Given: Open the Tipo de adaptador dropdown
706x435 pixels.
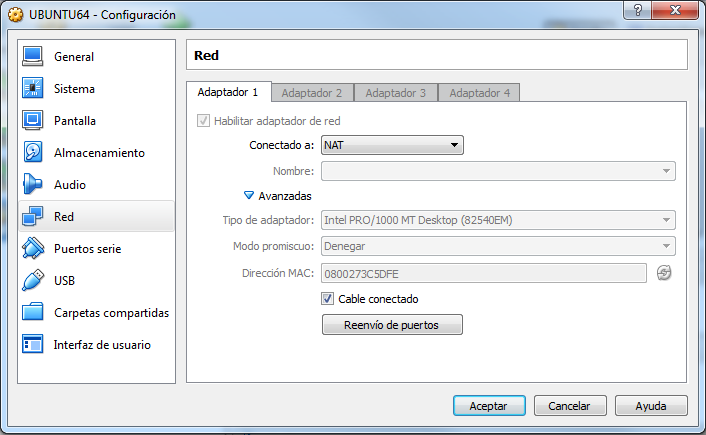Looking at the screenshot, I should coord(498,220).
